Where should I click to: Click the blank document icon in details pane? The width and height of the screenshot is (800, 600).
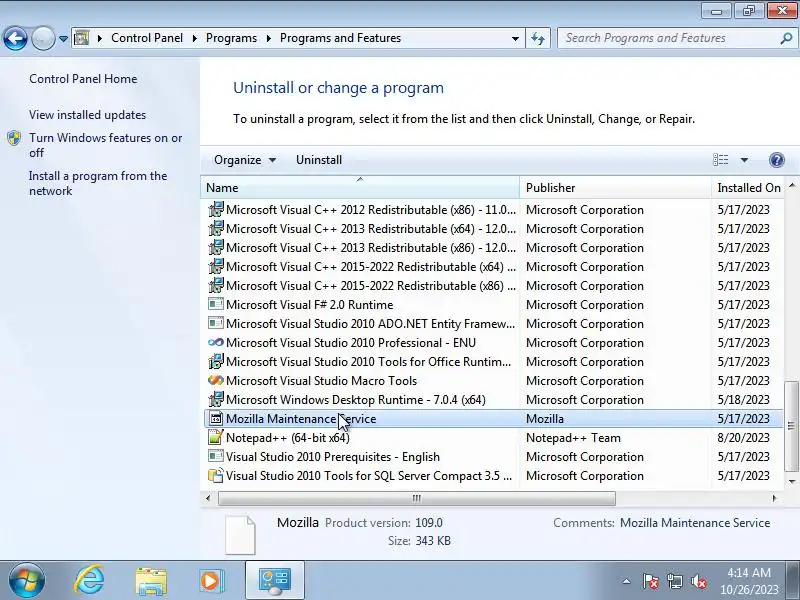pyautogui.click(x=240, y=535)
